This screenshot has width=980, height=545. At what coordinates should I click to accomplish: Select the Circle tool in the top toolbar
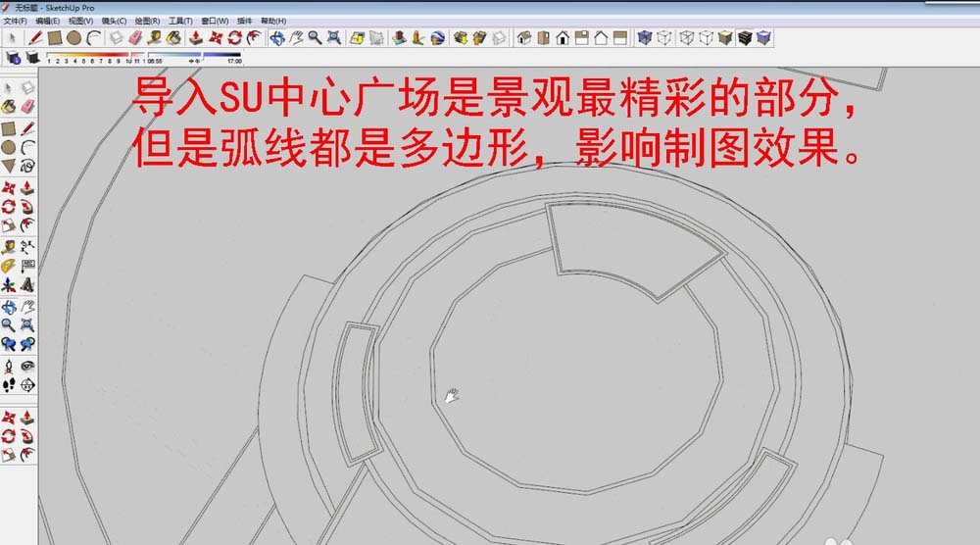click(74, 38)
